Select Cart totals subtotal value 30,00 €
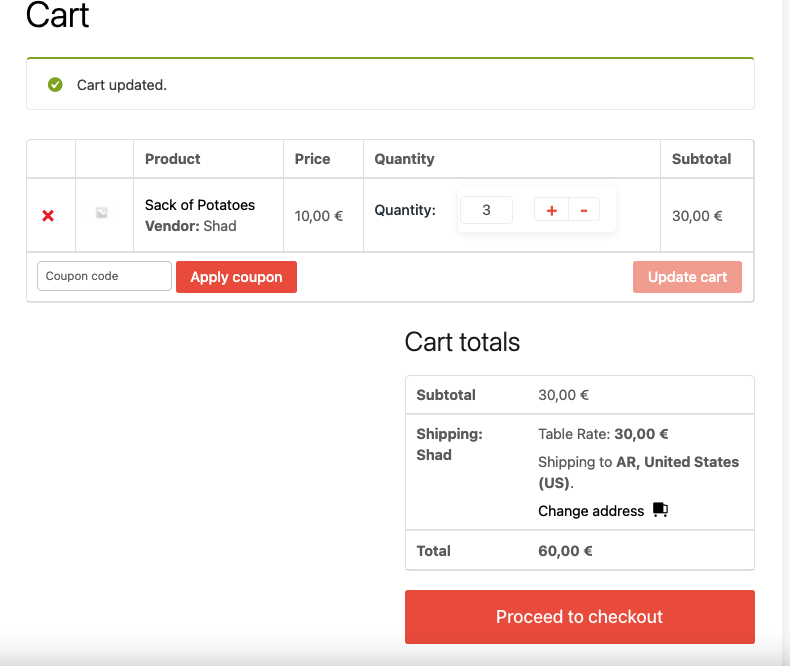Screen dimensions: 790x666 click(x=563, y=395)
